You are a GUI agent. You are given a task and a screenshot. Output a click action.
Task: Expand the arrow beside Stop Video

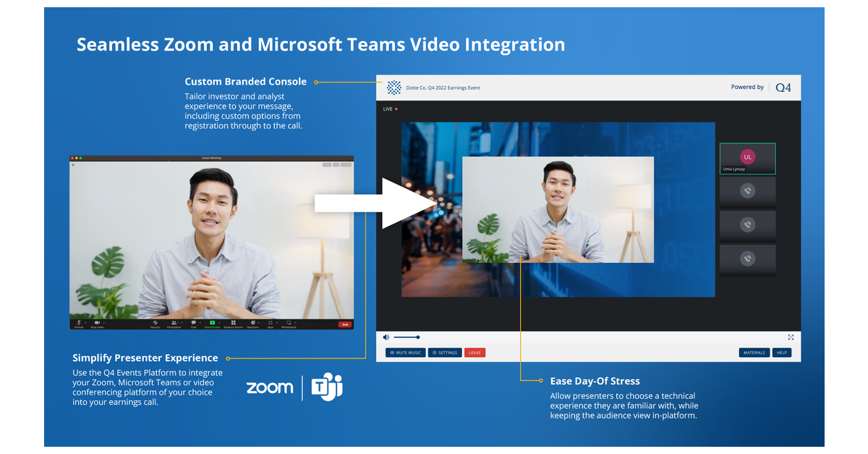103,321
